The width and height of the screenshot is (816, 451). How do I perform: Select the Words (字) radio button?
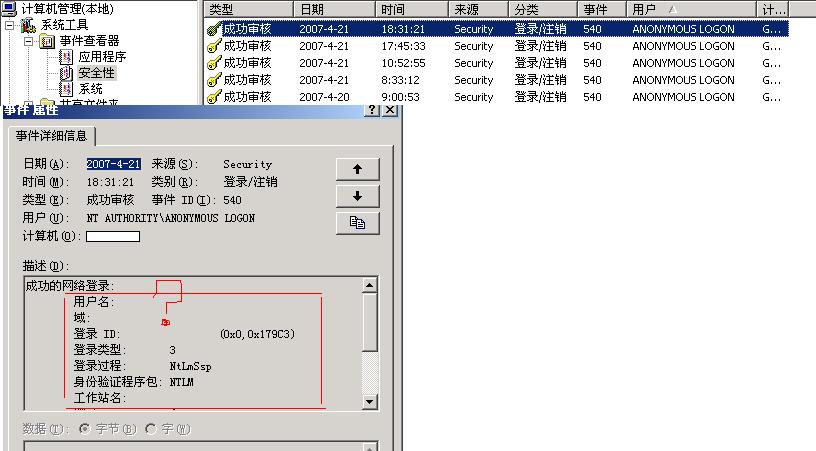click(151, 429)
